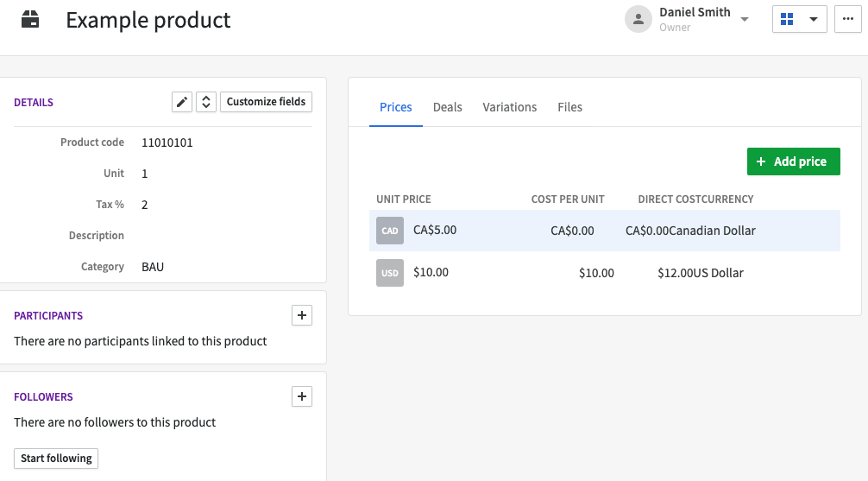Click the three-dots more options button
Viewport: 868px width, 481px height.
pyautogui.click(x=847, y=19)
